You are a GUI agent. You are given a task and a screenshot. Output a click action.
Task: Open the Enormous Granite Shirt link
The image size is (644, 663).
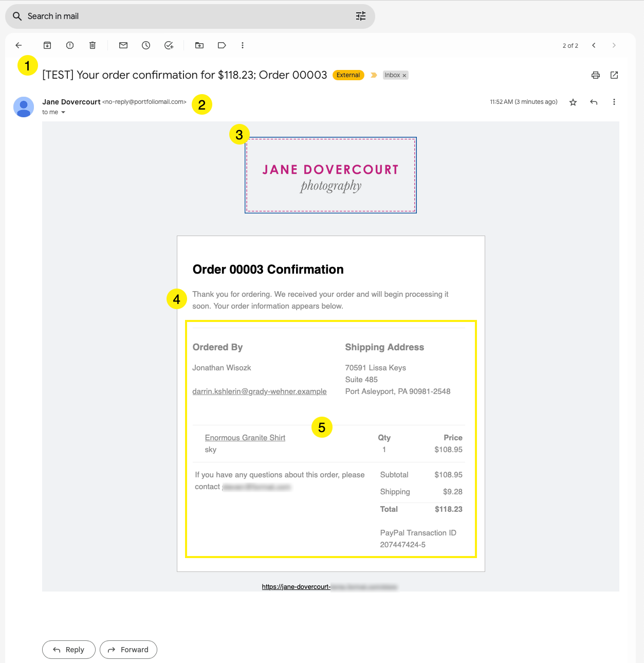click(245, 438)
